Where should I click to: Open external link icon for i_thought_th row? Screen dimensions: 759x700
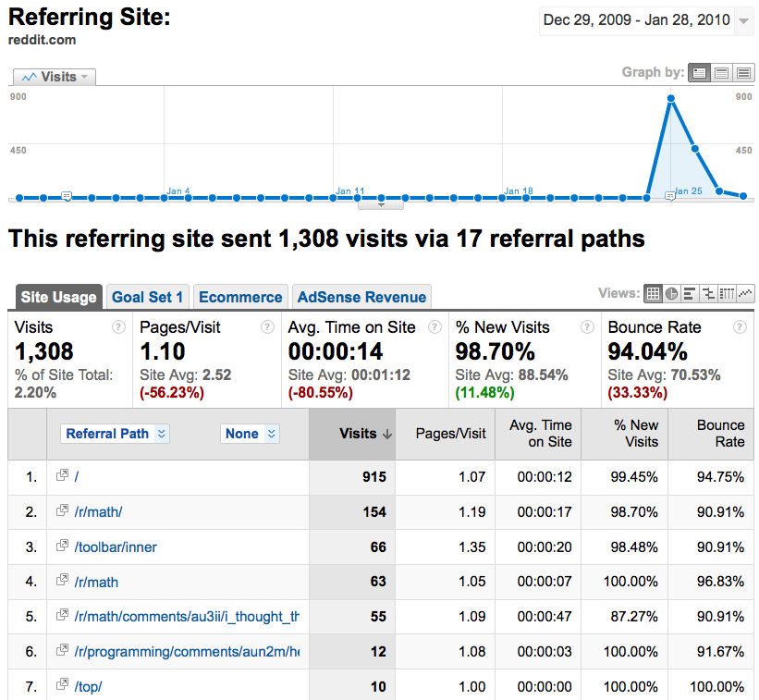(x=62, y=615)
